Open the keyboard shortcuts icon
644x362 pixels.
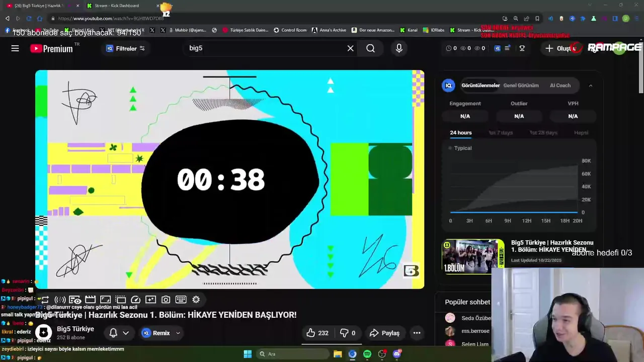(181, 300)
